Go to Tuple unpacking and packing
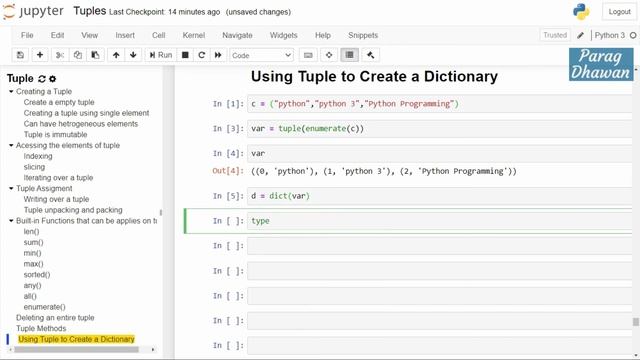 73,210
